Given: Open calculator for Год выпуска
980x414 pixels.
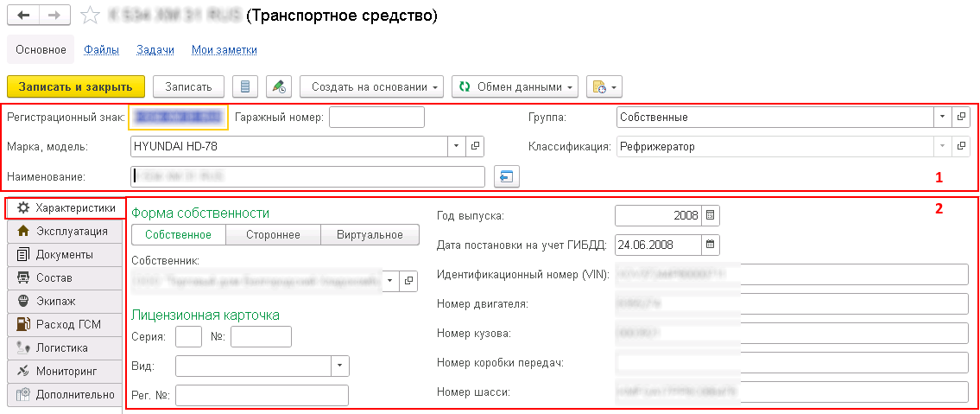Looking at the screenshot, I should click(x=710, y=215).
